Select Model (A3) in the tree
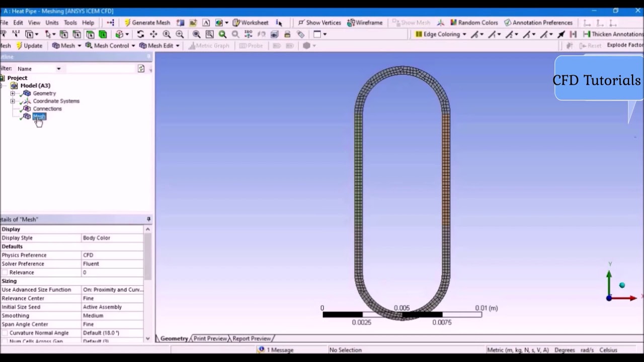Screen dimensions: 644x362 35,85
